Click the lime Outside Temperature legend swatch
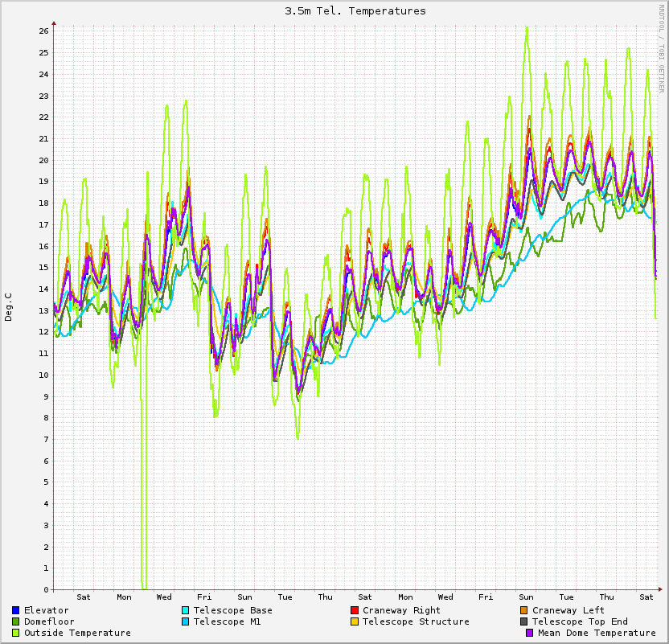 (16, 634)
